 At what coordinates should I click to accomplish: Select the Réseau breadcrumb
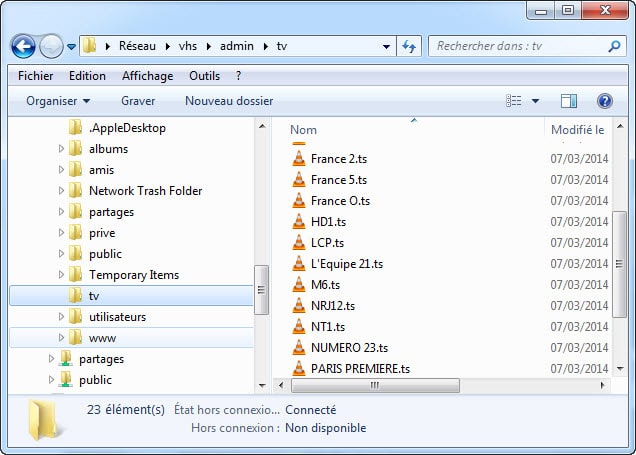[x=137, y=46]
